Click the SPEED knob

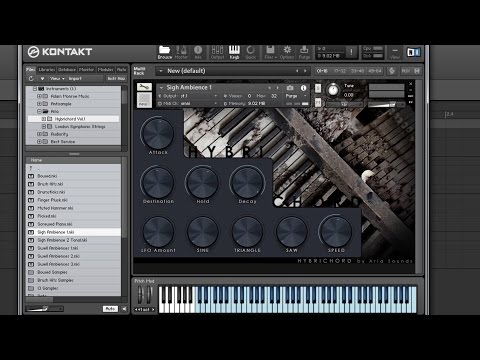coord(336,232)
